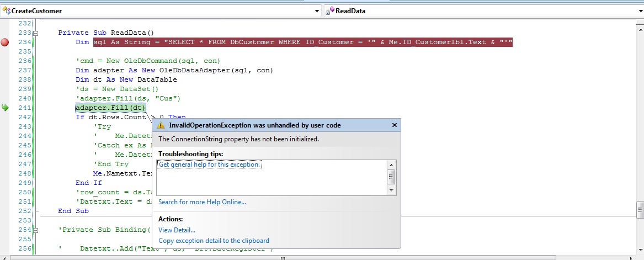Collapse the ReadData sub outline on line 233
This screenshot has width=644, height=260.
pyautogui.click(x=36, y=33)
